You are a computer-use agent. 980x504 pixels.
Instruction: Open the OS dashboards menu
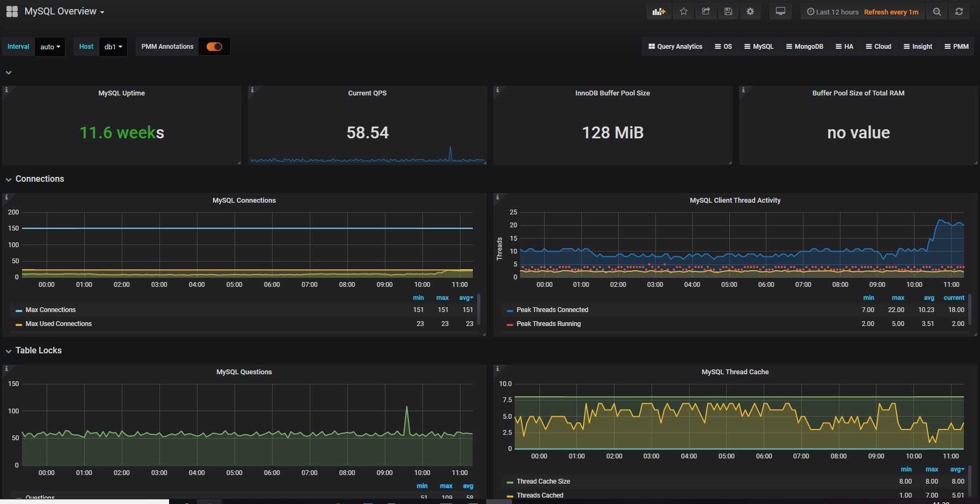723,47
